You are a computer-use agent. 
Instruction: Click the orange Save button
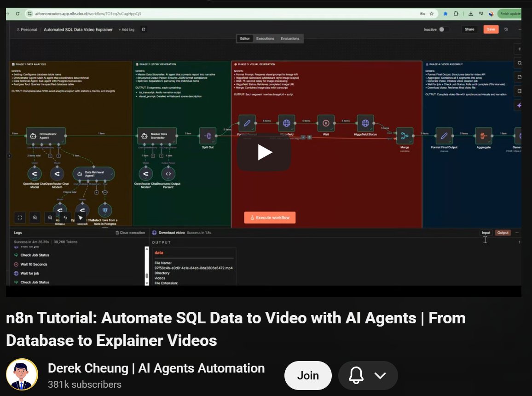[491, 29]
